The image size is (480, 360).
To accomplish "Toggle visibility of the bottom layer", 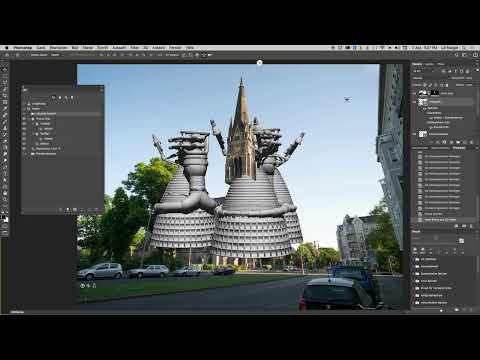I will coord(414,134).
